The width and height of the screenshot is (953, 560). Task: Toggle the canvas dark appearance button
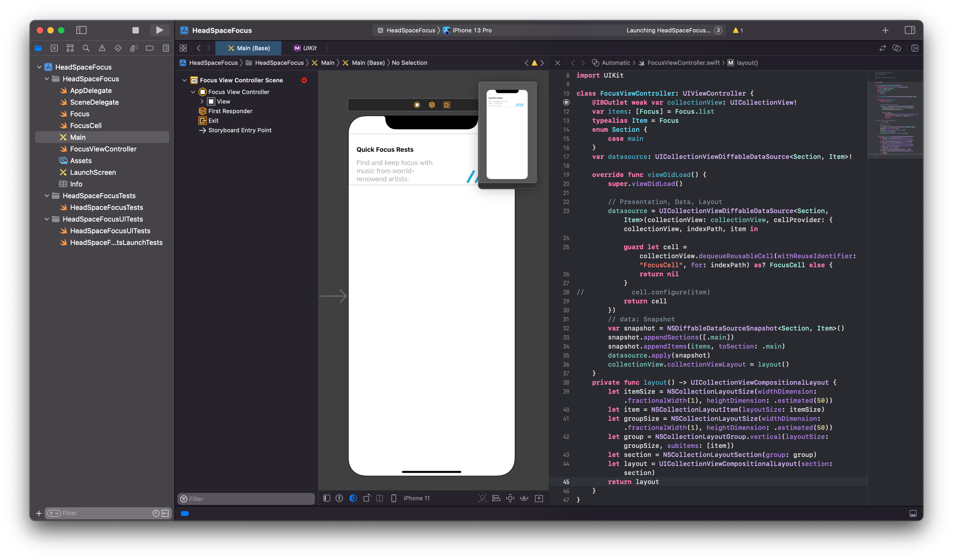click(353, 498)
